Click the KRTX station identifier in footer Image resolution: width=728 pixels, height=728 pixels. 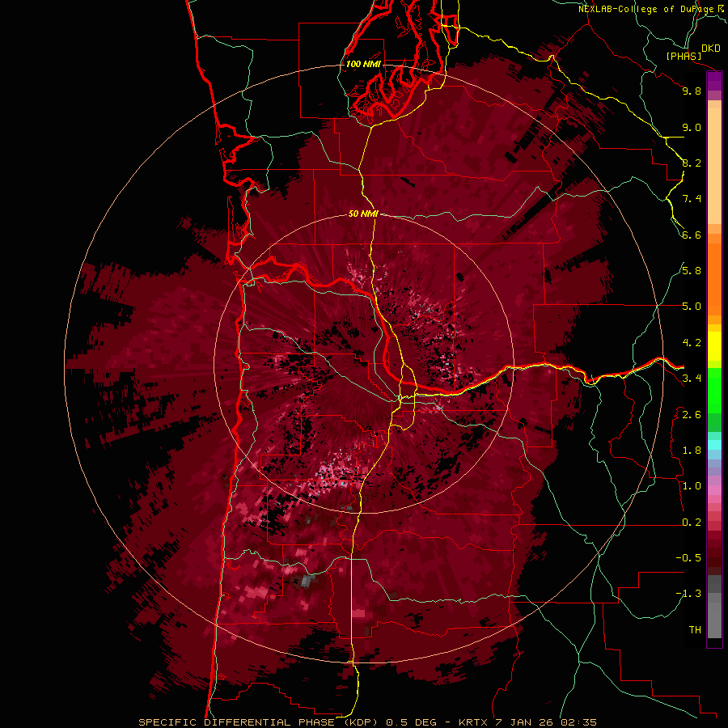[x=473, y=722]
